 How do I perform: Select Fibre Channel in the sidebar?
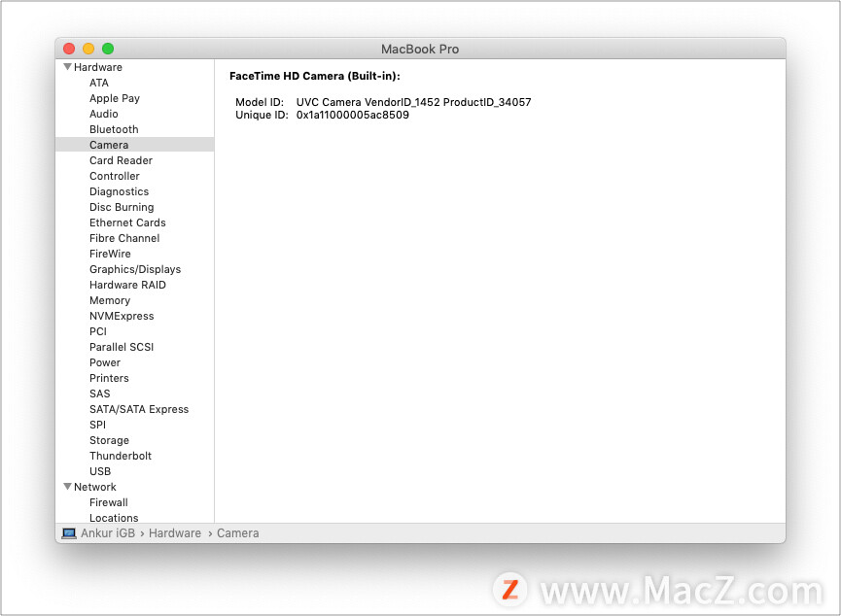124,238
